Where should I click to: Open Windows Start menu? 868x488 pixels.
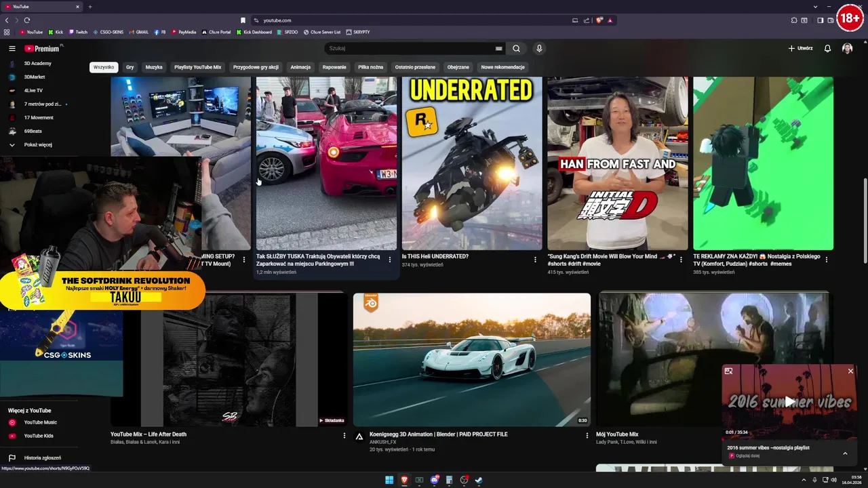point(389,480)
